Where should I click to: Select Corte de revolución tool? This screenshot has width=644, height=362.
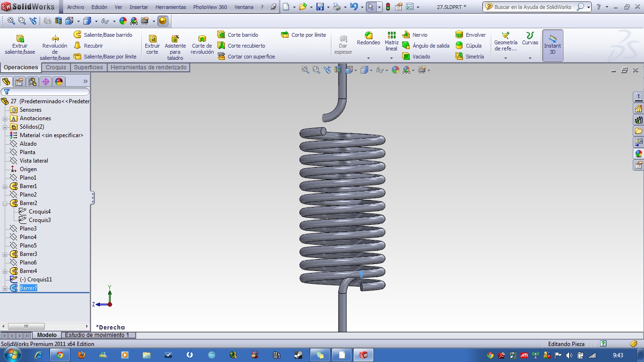tap(202, 45)
